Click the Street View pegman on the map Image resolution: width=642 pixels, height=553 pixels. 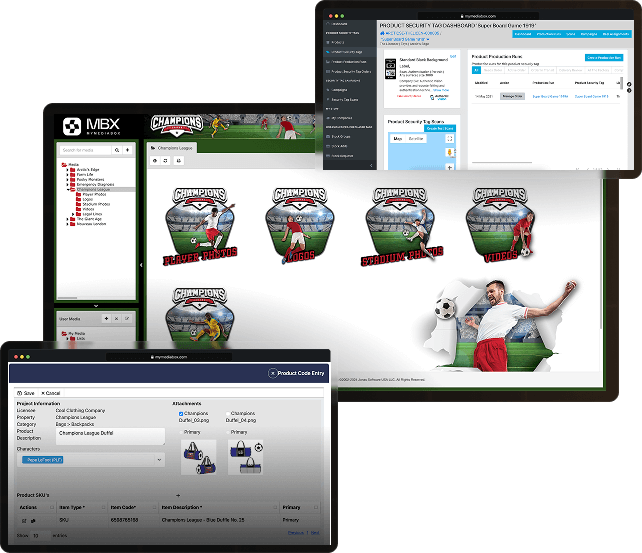[x=450, y=153]
